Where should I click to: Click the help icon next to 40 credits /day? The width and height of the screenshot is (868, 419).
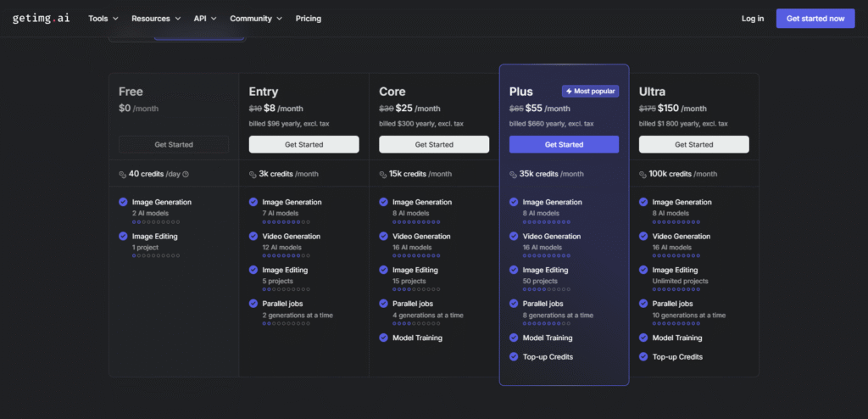[186, 174]
